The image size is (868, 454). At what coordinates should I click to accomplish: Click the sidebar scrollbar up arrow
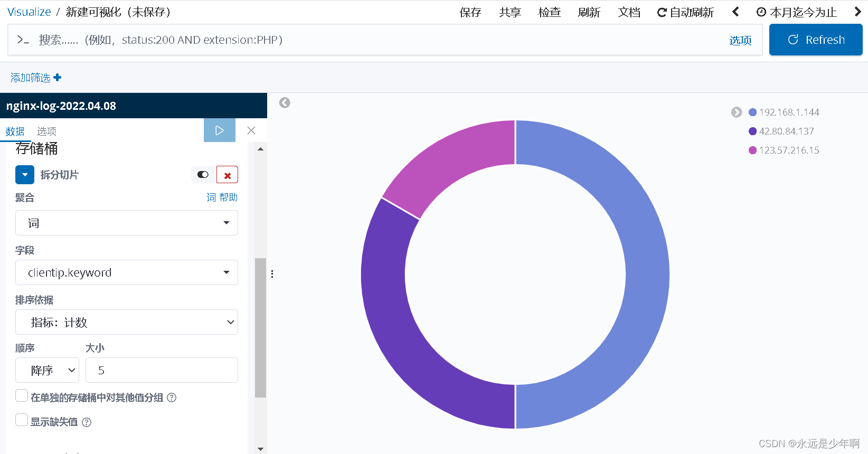[x=260, y=149]
